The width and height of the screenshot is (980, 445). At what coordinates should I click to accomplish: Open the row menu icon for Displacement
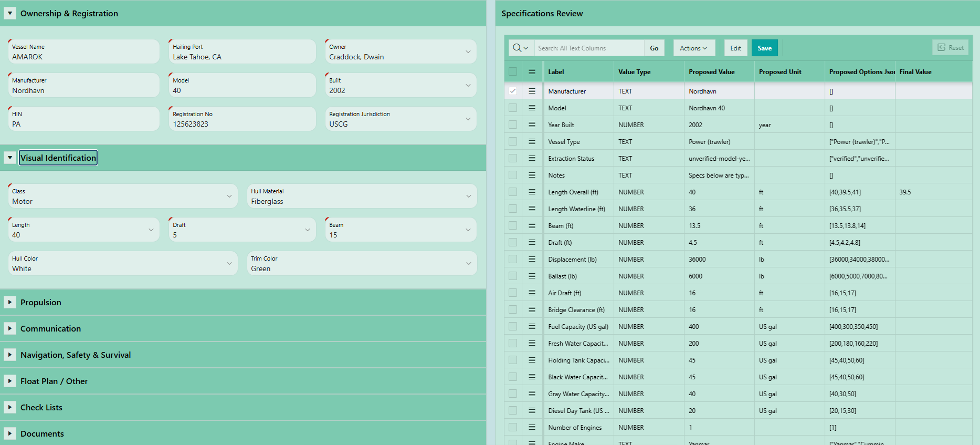click(x=532, y=259)
